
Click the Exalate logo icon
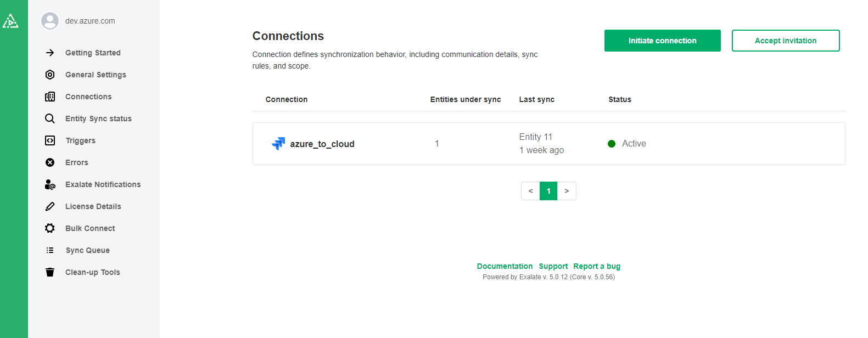tap(10, 21)
